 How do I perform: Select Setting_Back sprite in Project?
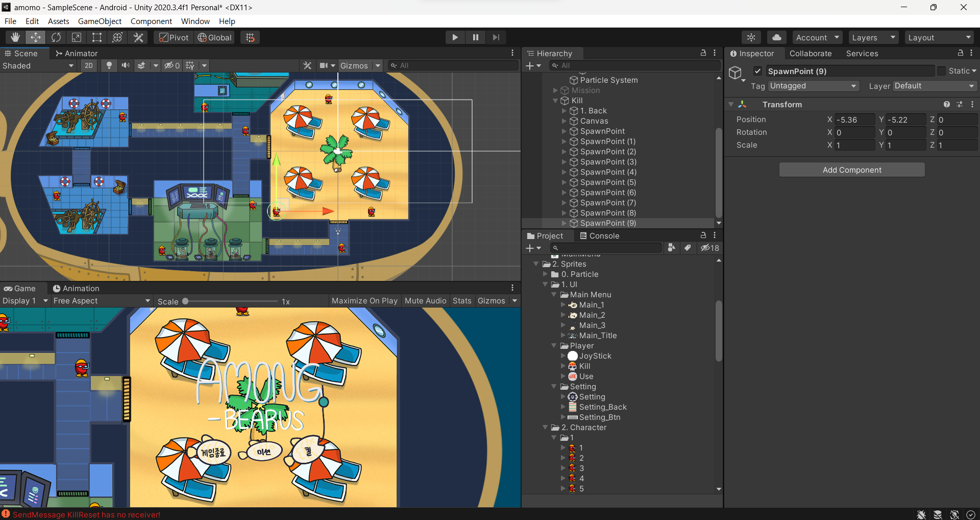[603, 407]
